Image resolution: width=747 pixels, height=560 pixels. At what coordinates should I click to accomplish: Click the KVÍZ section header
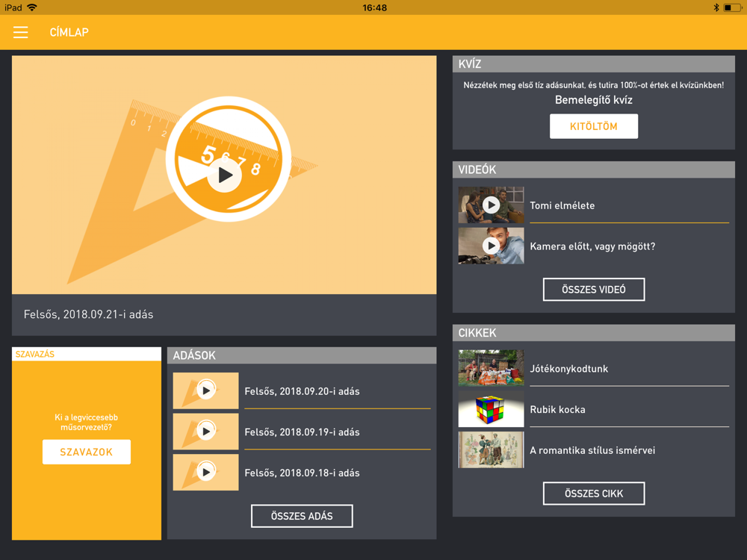pyautogui.click(x=594, y=64)
